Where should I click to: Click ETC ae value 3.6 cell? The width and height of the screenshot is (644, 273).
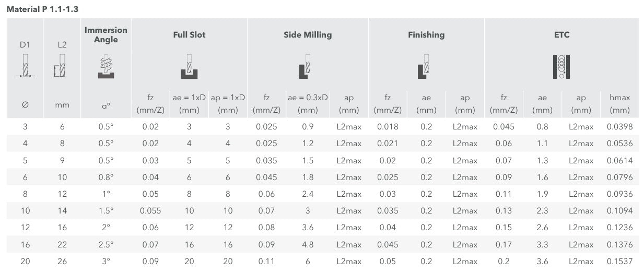point(543,261)
